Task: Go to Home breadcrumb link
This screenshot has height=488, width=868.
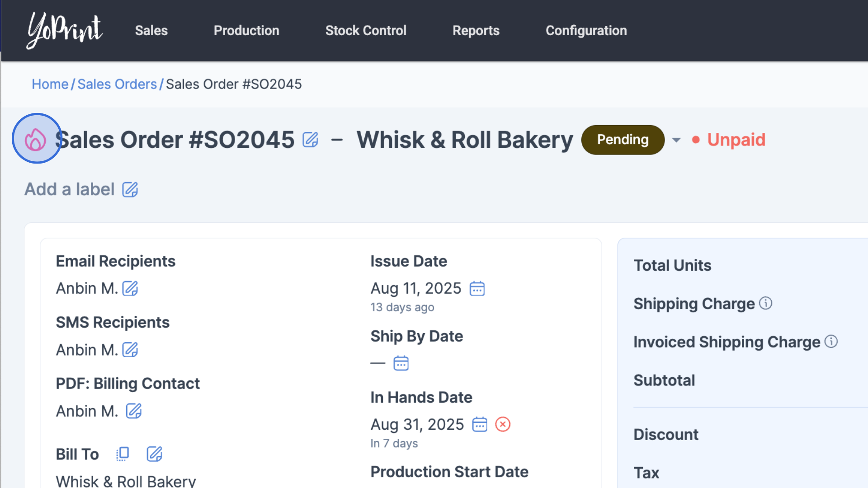Action: [50, 84]
